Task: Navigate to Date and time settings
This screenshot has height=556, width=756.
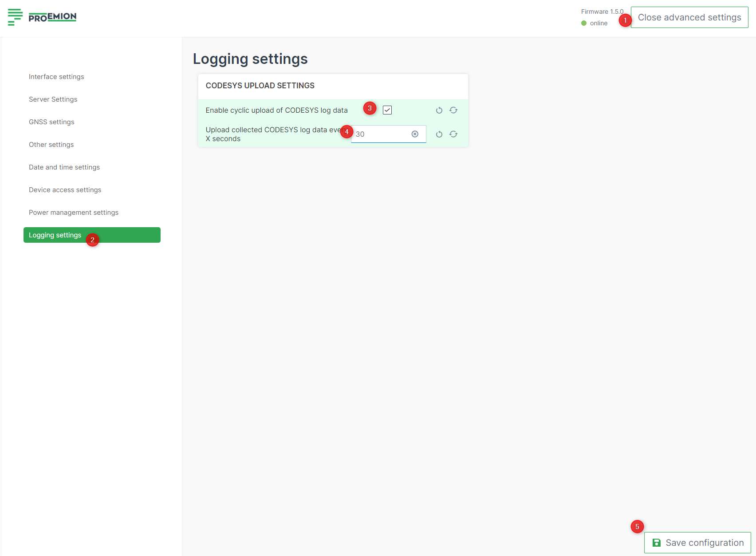Action: [x=64, y=167]
